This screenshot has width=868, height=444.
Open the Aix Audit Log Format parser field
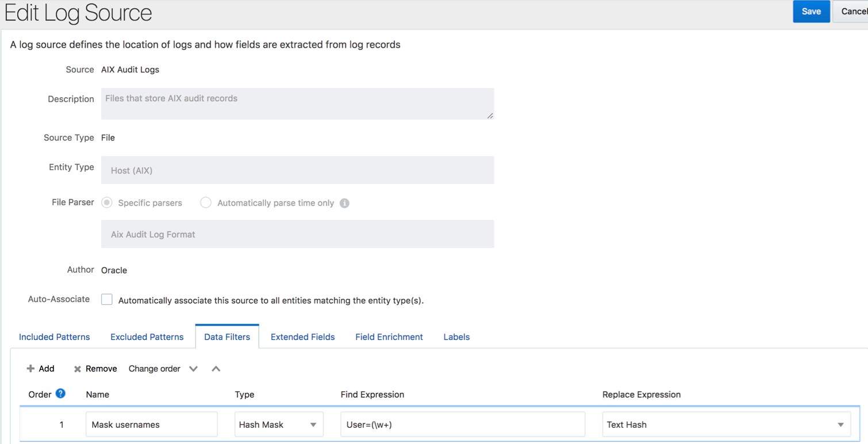click(297, 234)
